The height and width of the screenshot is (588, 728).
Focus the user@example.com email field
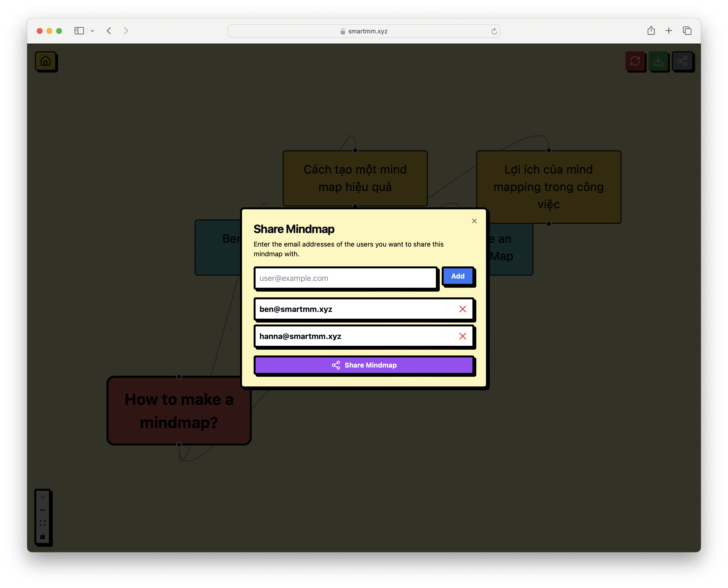point(345,278)
